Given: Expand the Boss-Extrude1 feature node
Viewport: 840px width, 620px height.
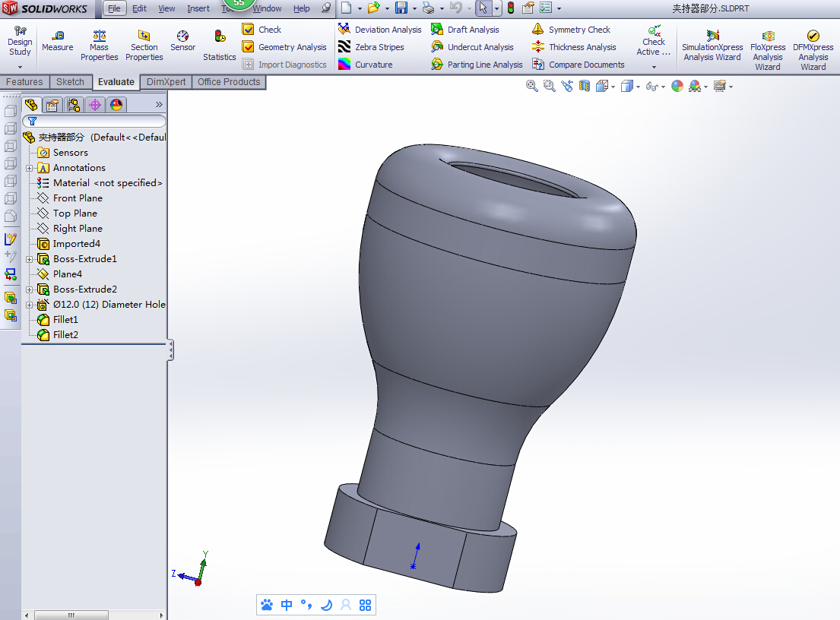Looking at the screenshot, I should (x=30, y=259).
